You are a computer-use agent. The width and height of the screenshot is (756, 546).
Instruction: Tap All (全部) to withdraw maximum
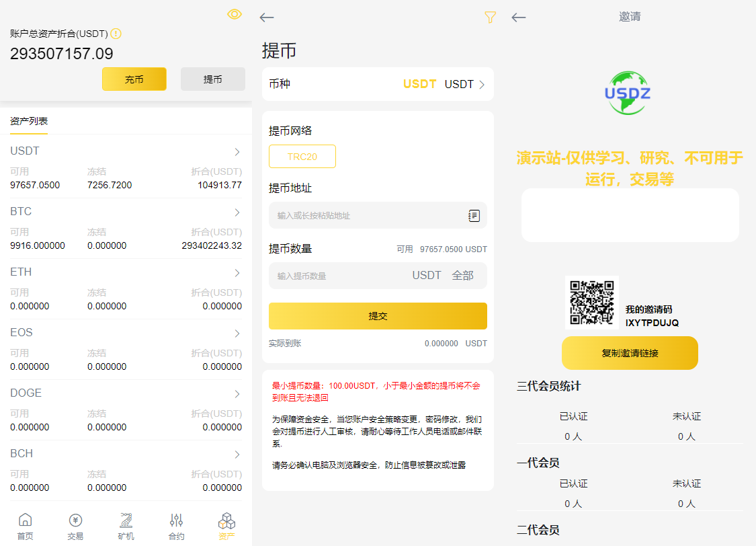point(462,276)
